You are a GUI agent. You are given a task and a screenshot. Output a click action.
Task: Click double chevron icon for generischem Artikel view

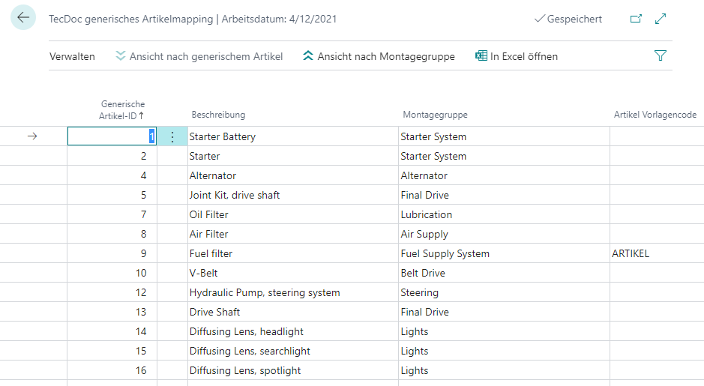pyautogui.click(x=120, y=56)
